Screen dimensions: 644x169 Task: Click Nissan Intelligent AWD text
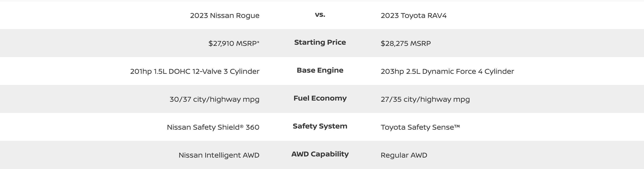coord(219,155)
